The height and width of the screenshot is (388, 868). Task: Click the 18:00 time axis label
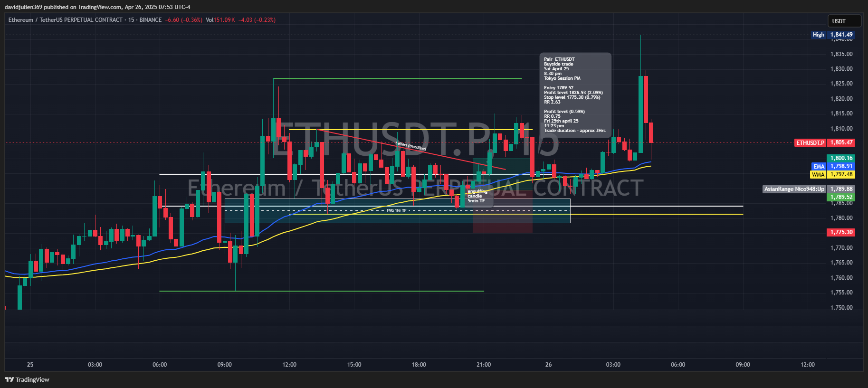[x=419, y=365]
